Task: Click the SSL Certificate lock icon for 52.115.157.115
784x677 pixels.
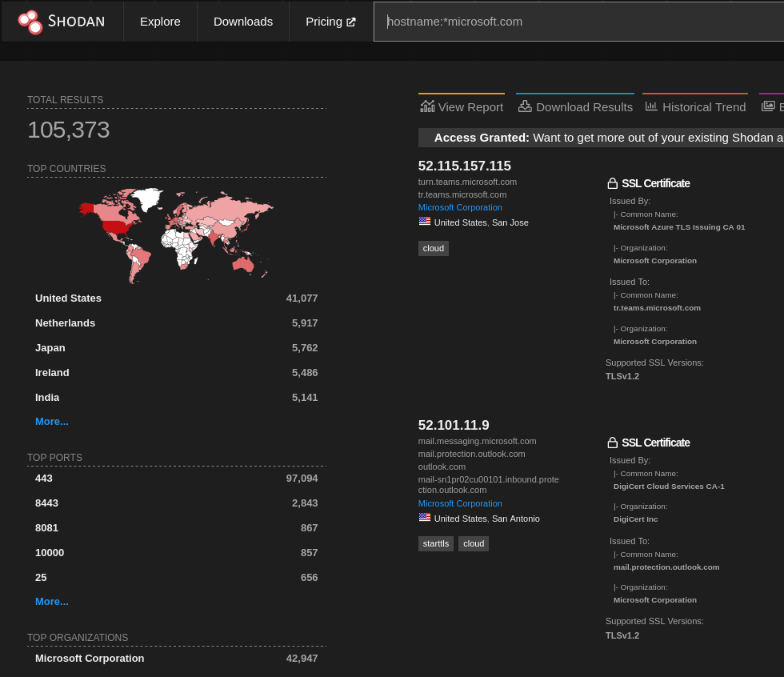Action: click(612, 182)
